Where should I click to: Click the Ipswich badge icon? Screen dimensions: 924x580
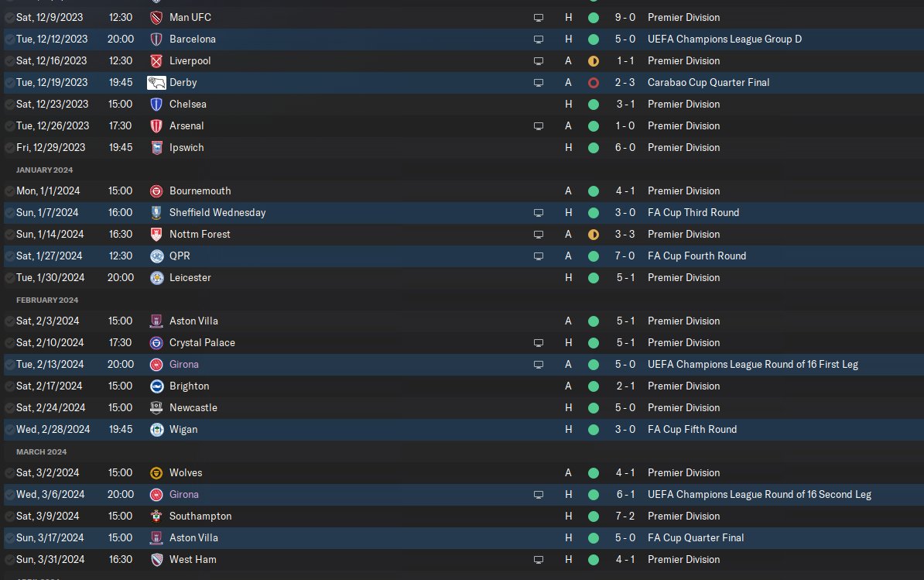156,147
